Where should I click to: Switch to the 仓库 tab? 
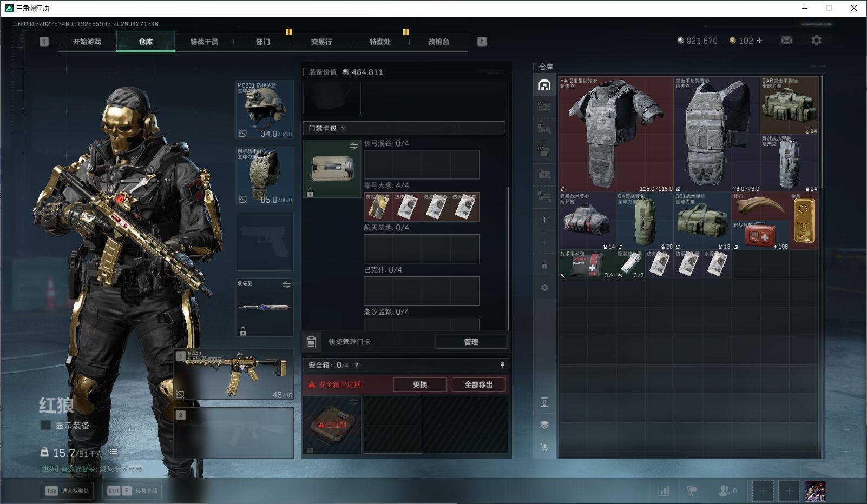coord(146,42)
